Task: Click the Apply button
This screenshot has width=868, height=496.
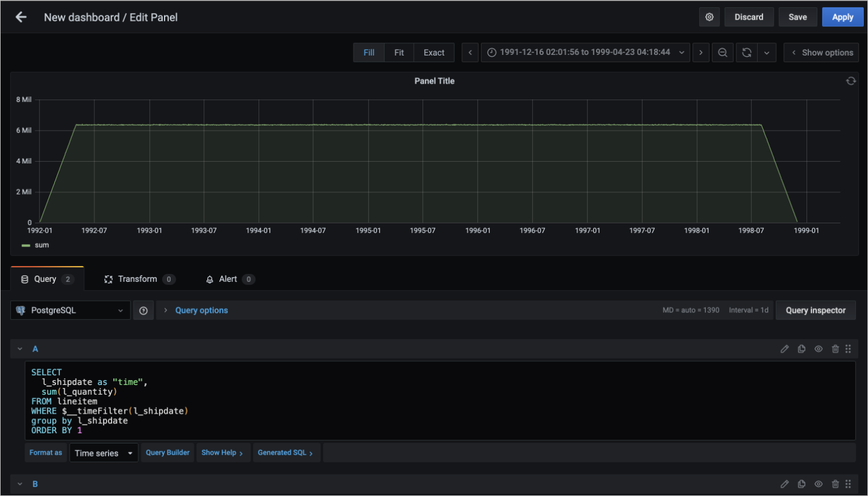Action: point(842,17)
